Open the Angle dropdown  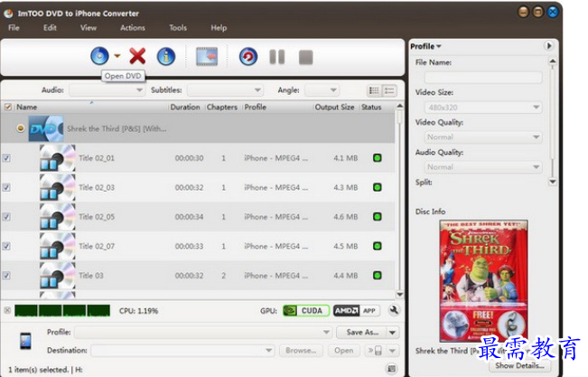(322, 90)
